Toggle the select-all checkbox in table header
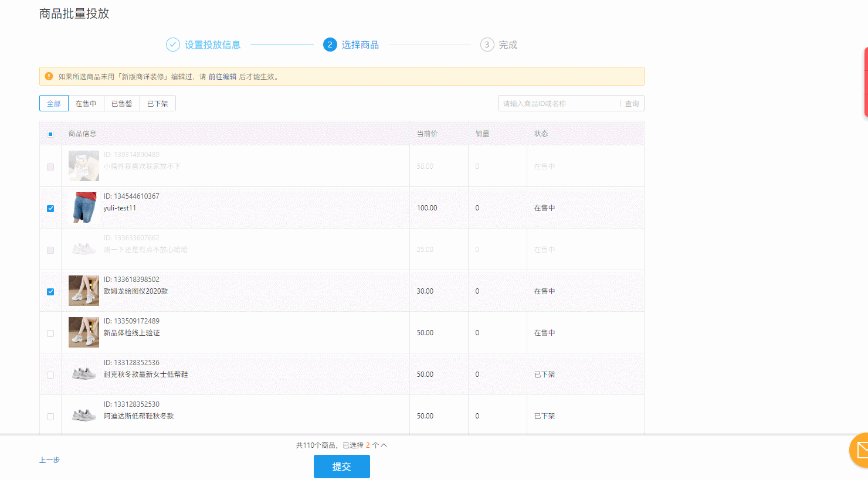Screen dimensions: 868x480 point(50,134)
